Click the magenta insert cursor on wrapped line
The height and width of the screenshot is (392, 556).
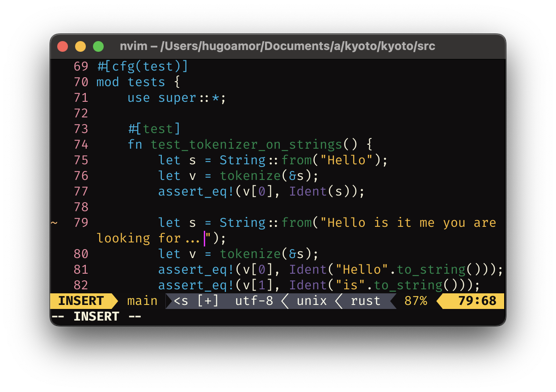click(x=204, y=238)
